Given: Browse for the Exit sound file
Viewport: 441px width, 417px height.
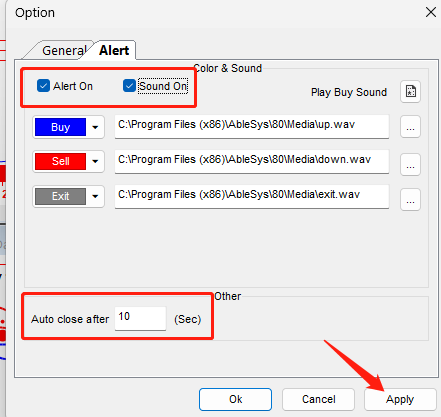Looking at the screenshot, I should tap(410, 200).
